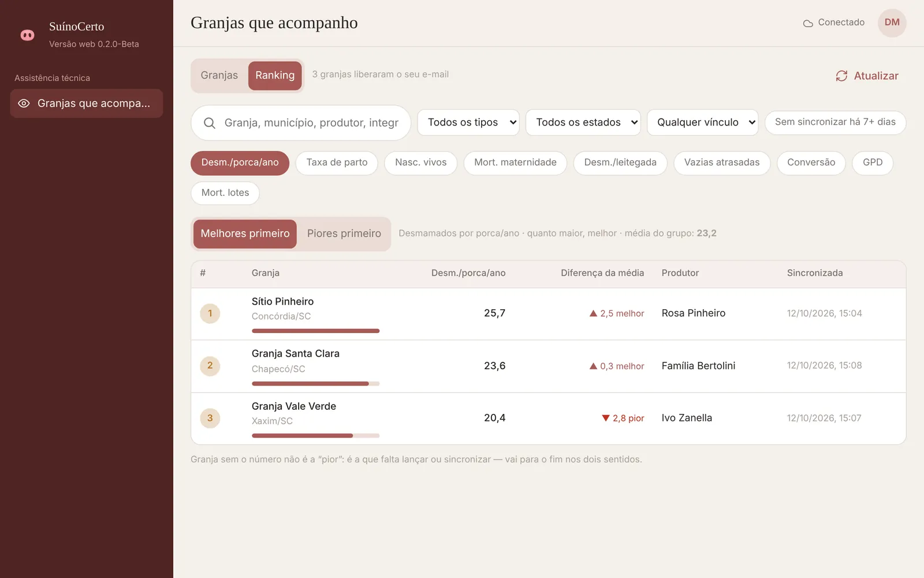The image size is (924, 578).
Task: Click the magnifier icon in the search box
Action: [x=210, y=123]
